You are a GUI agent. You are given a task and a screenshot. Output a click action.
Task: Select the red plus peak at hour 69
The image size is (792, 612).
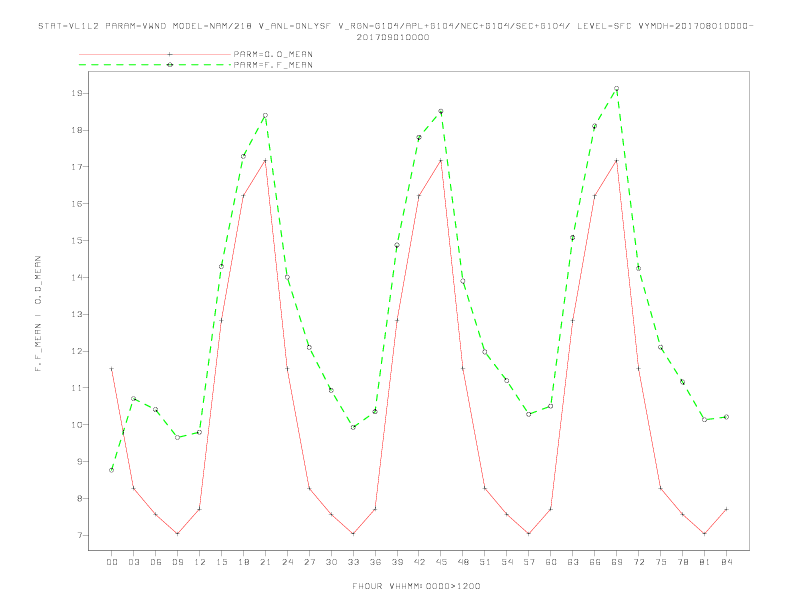[x=617, y=161]
